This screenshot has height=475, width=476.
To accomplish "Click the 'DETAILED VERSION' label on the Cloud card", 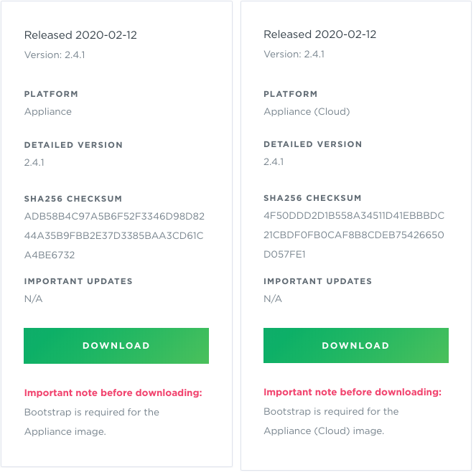I will pos(312,144).
